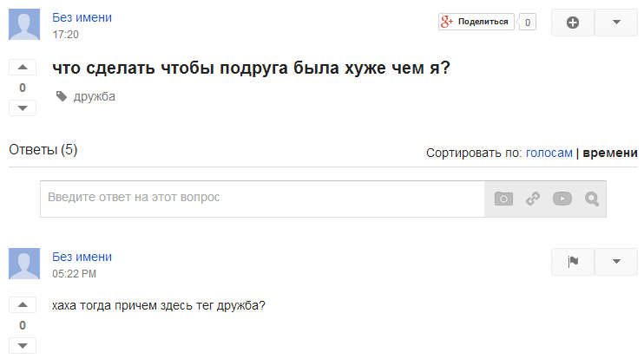Viewport: 644px width, 359px height.
Task: Click the answer input field
Action: (x=262, y=199)
